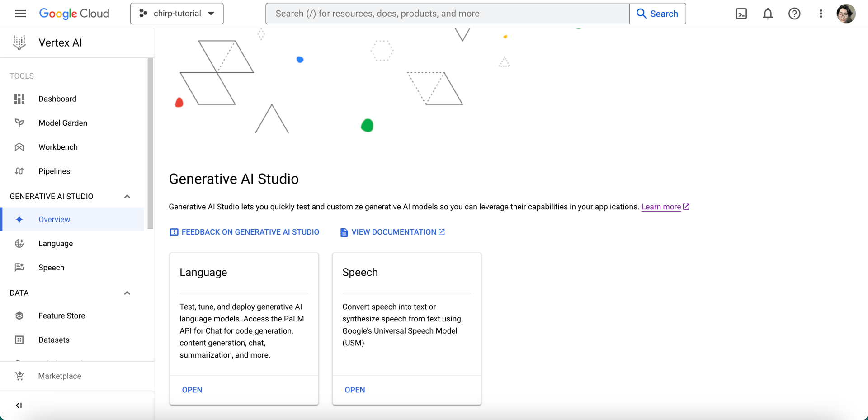
Task: Click the blue Search button
Action: coord(657,14)
